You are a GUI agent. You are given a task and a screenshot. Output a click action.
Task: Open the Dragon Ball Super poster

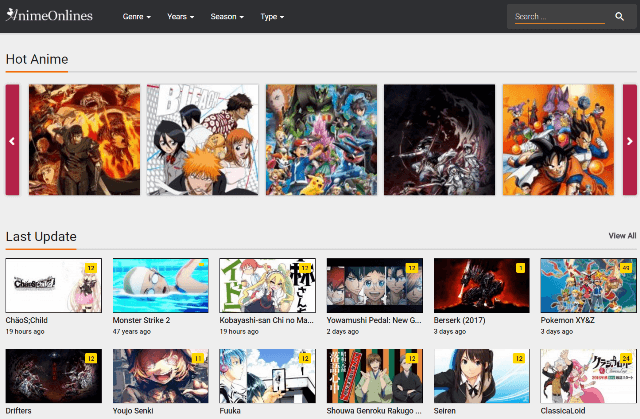(558, 140)
